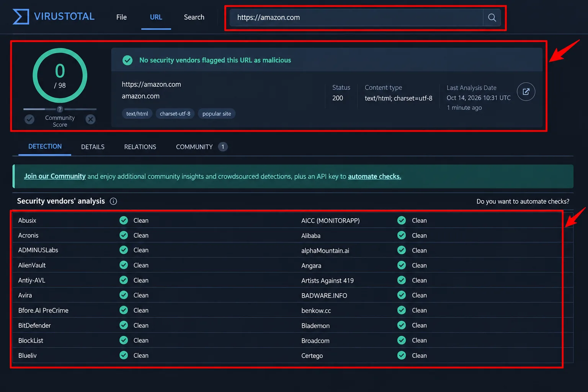Click the clean checkmark icon for Certego
Viewport: 588px width, 392px height.
(x=402, y=355)
